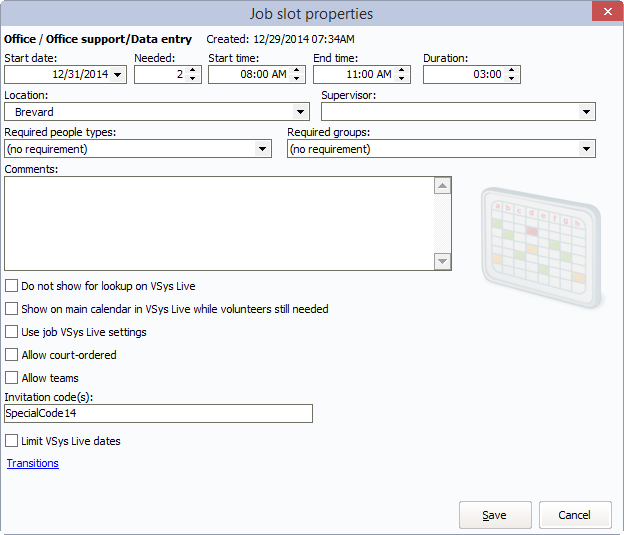Expand the Location dropdown
Screen dimensions: 624x535
click(300, 112)
